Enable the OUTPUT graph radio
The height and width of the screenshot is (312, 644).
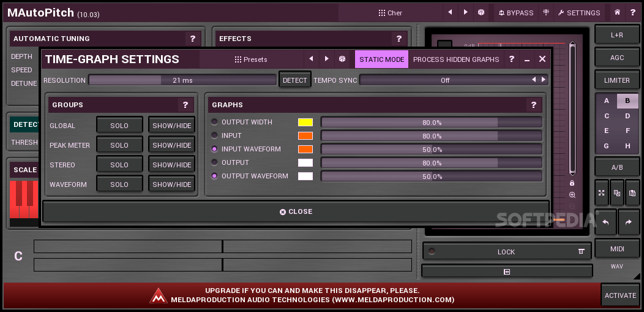click(x=214, y=162)
